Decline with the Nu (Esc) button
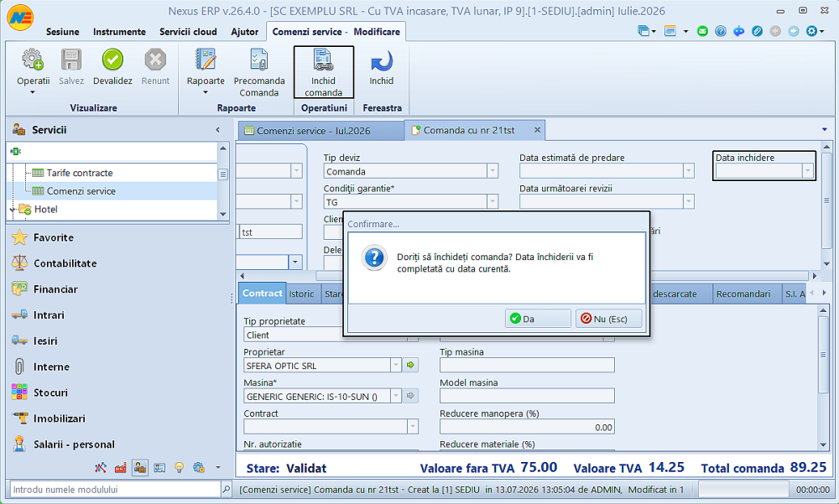Image resolution: width=839 pixels, height=504 pixels. (x=608, y=319)
